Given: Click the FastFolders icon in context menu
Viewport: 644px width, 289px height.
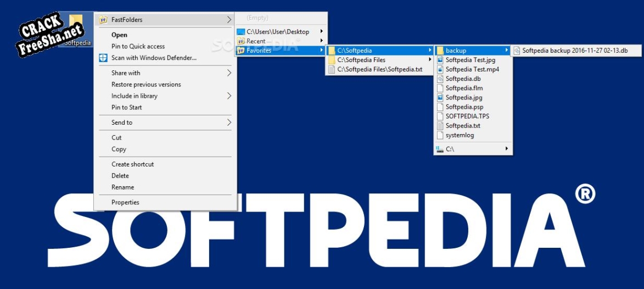Looking at the screenshot, I should tap(103, 20).
